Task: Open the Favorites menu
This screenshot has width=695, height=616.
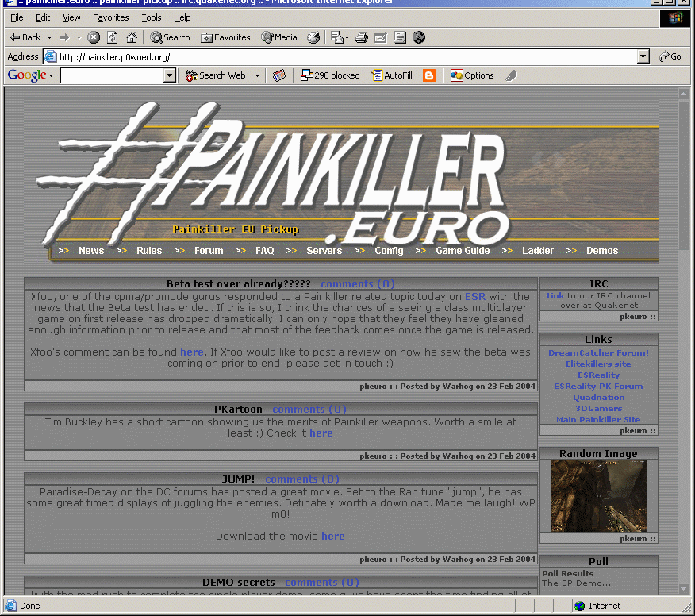Action: 111,17
